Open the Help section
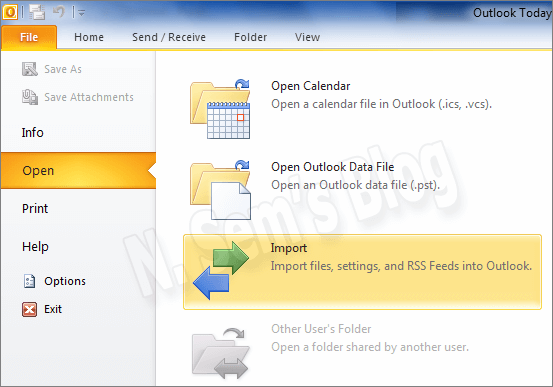Viewport: 553px width, 387px height. 35,247
